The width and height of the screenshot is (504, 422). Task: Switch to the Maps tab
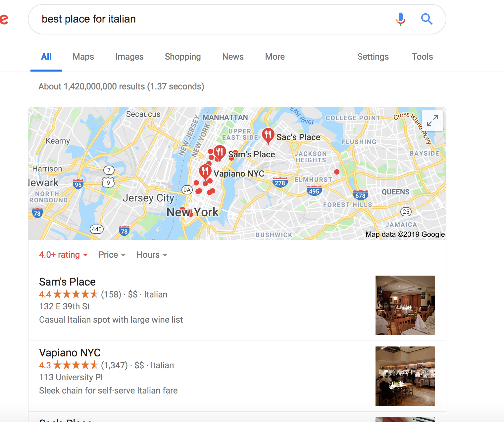83,57
